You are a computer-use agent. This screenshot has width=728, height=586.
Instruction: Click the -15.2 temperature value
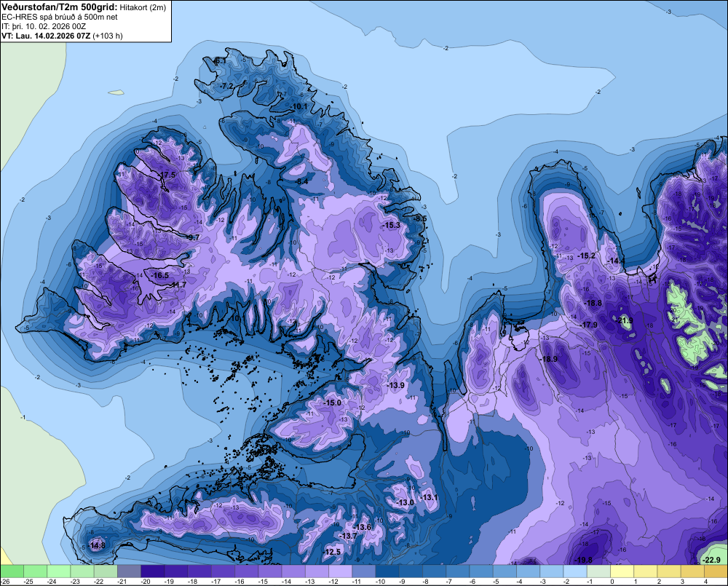586,256
